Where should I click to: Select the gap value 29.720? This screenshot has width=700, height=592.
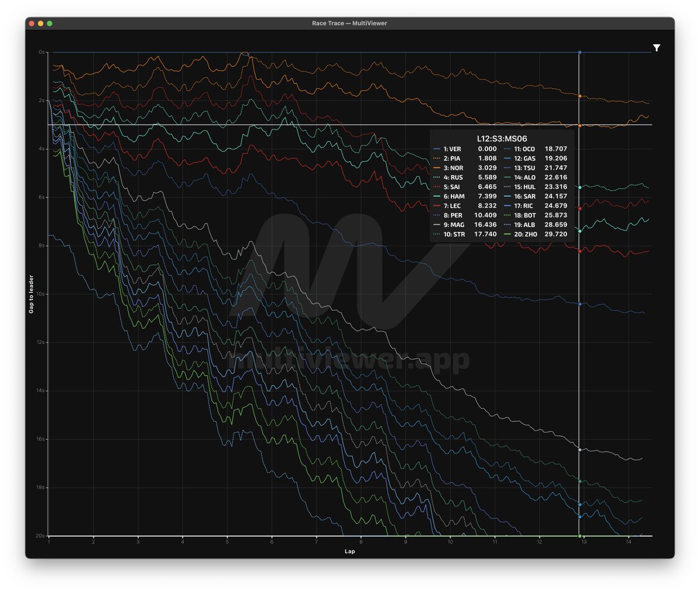point(556,234)
